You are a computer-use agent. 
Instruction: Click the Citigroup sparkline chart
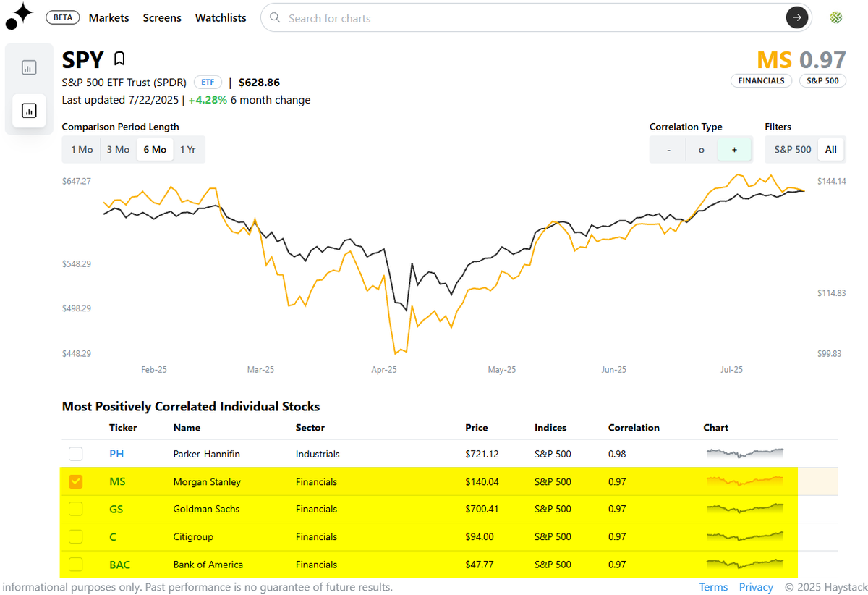(745, 536)
